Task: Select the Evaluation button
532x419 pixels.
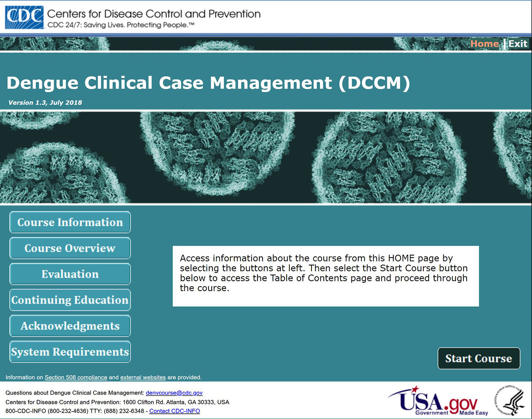Action: coord(70,274)
